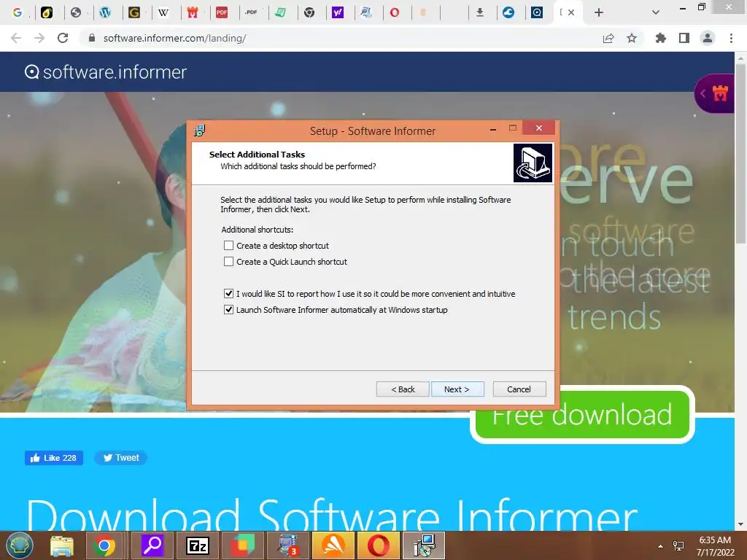
Task: Switch to the black .PDF tab
Action: click(251, 12)
